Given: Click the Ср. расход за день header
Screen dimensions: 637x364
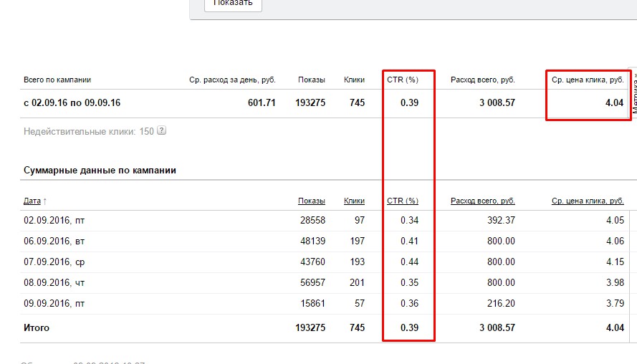Looking at the screenshot, I should [x=232, y=80].
